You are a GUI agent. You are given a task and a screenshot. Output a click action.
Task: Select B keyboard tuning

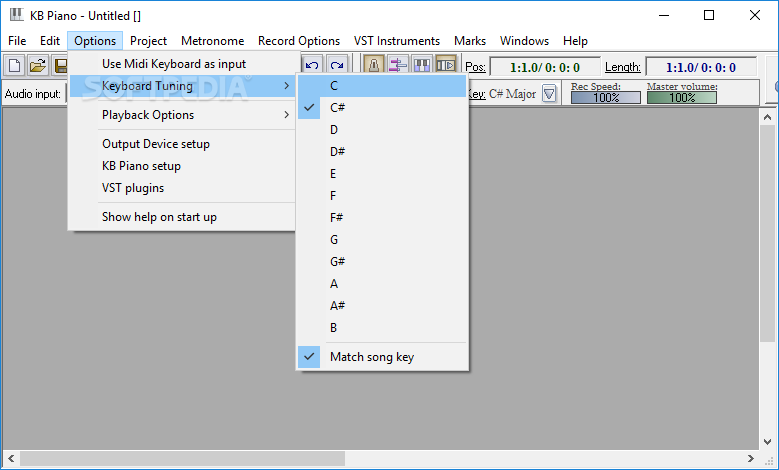click(x=382, y=328)
